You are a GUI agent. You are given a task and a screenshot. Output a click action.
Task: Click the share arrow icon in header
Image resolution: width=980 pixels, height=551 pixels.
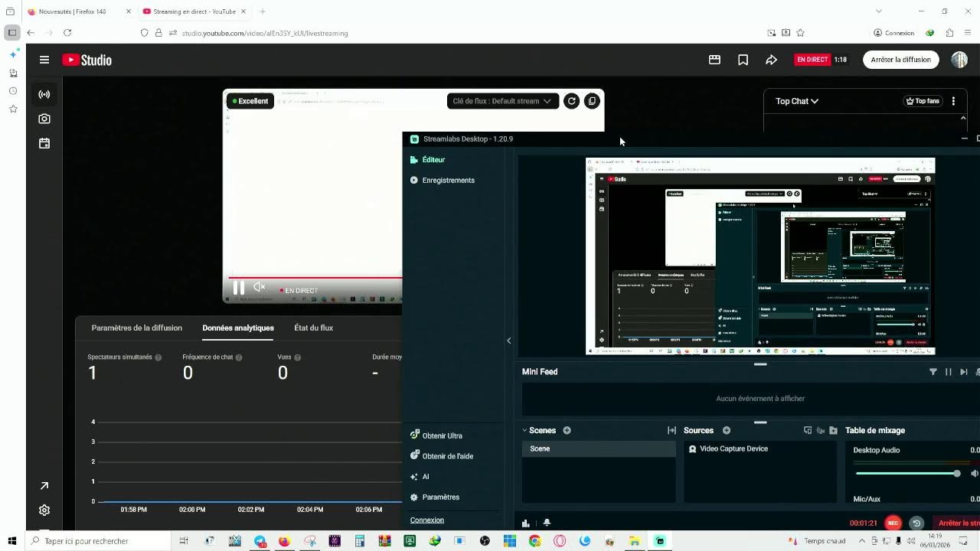click(x=771, y=60)
